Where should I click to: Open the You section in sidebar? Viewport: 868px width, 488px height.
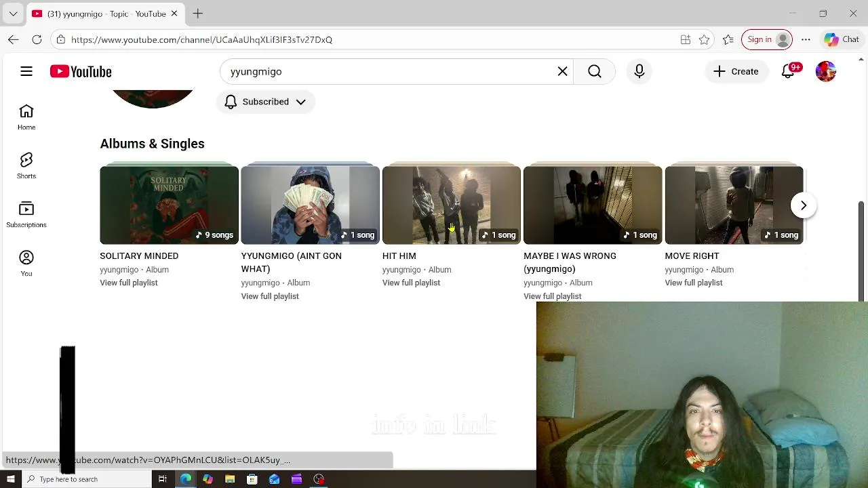(x=26, y=264)
